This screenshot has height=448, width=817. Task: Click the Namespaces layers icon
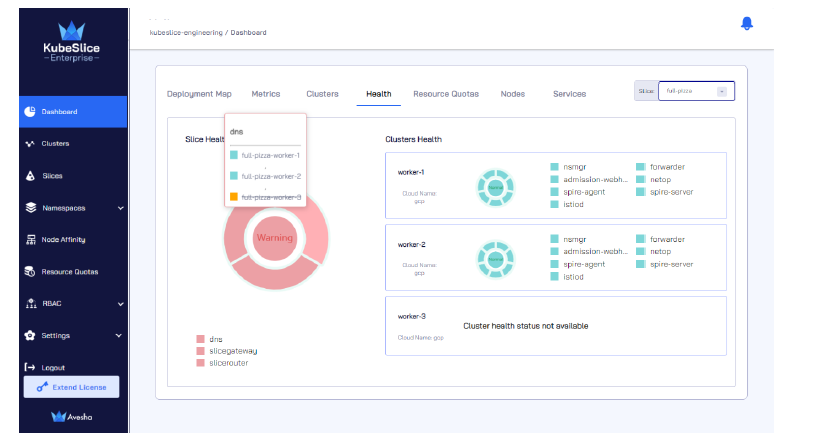click(31, 207)
